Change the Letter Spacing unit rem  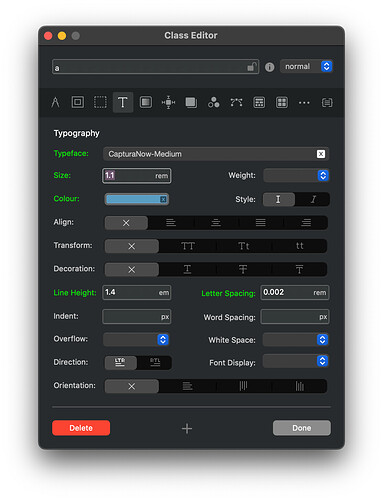(320, 293)
